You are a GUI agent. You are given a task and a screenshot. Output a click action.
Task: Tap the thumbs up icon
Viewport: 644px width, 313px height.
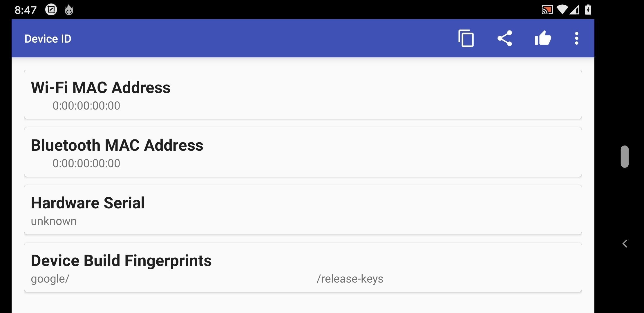[542, 39]
